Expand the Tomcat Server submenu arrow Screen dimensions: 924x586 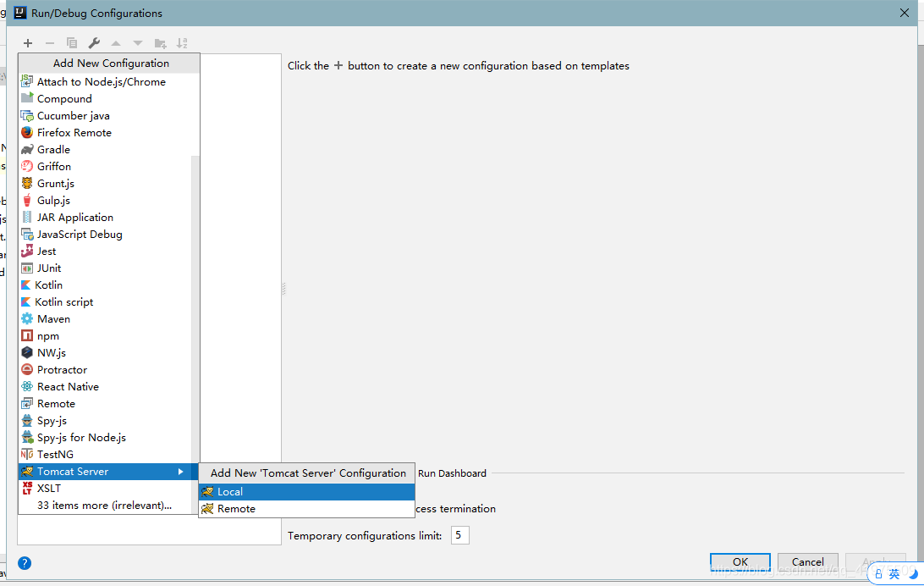(180, 472)
